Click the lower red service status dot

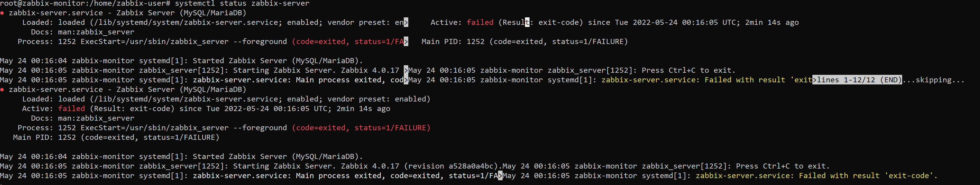(x=2, y=90)
